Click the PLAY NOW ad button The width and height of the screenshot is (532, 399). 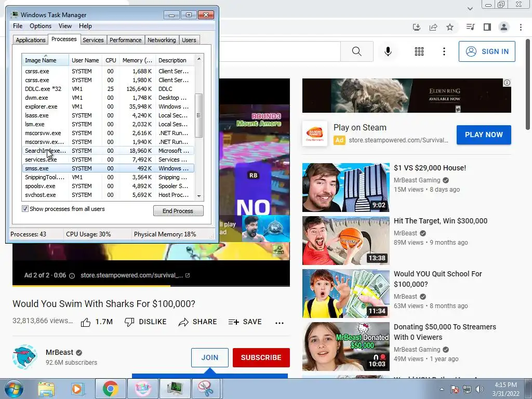pos(484,135)
